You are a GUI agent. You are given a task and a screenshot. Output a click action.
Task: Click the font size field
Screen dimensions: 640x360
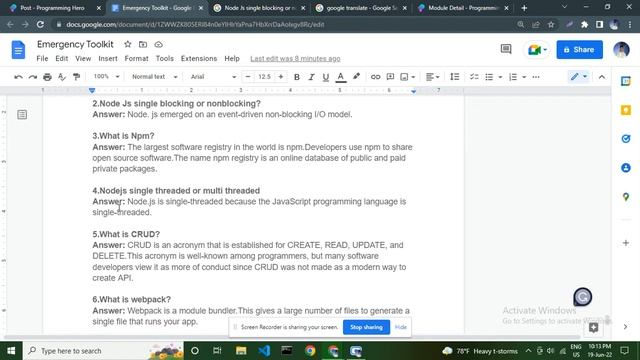point(264,77)
